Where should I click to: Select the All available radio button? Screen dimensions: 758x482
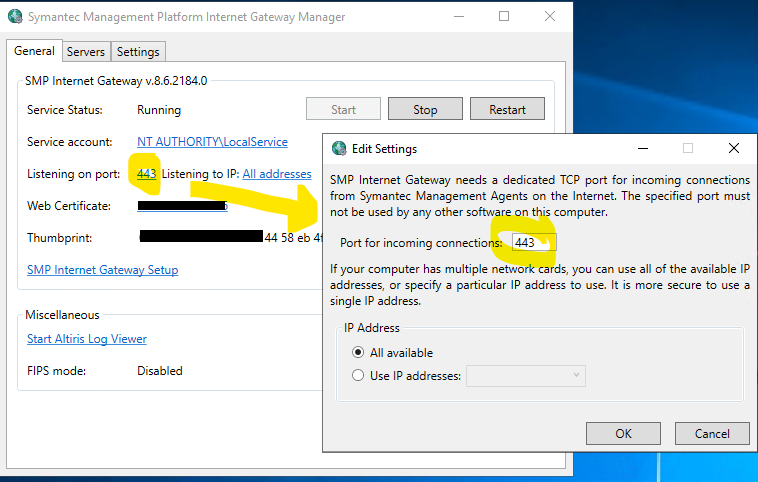[358, 352]
